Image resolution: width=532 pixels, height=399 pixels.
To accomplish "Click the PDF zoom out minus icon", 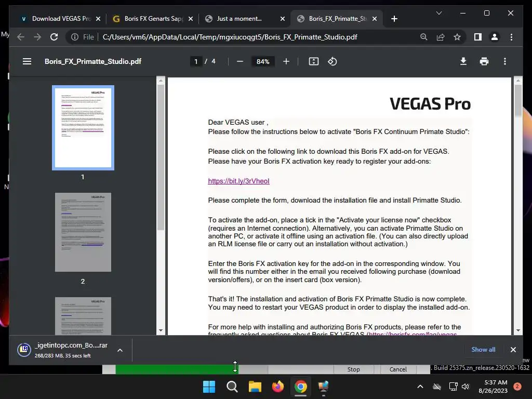I will point(240,61).
